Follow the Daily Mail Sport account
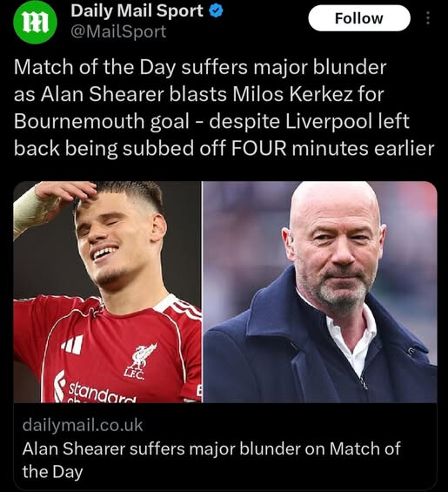The height and width of the screenshot is (492, 448). (x=359, y=18)
